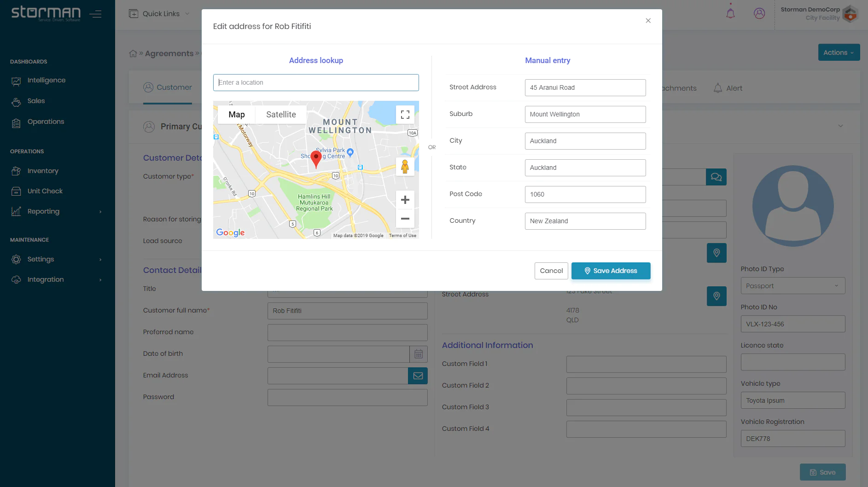Open the email envelope icon for Email Address
Image resolution: width=868 pixels, height=487 pixels.
418,376
